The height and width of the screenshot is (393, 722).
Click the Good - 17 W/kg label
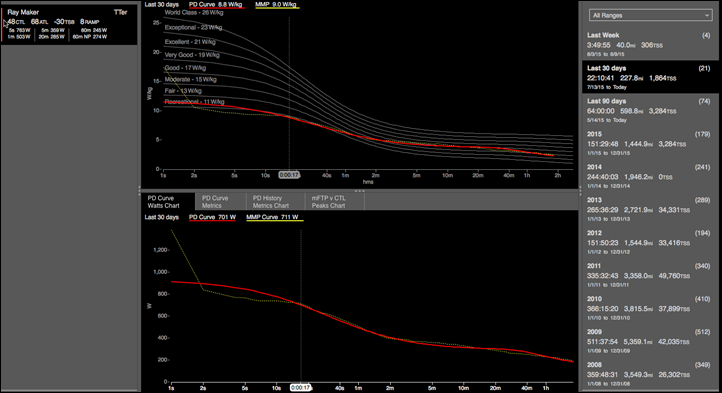tap(185, 68)
